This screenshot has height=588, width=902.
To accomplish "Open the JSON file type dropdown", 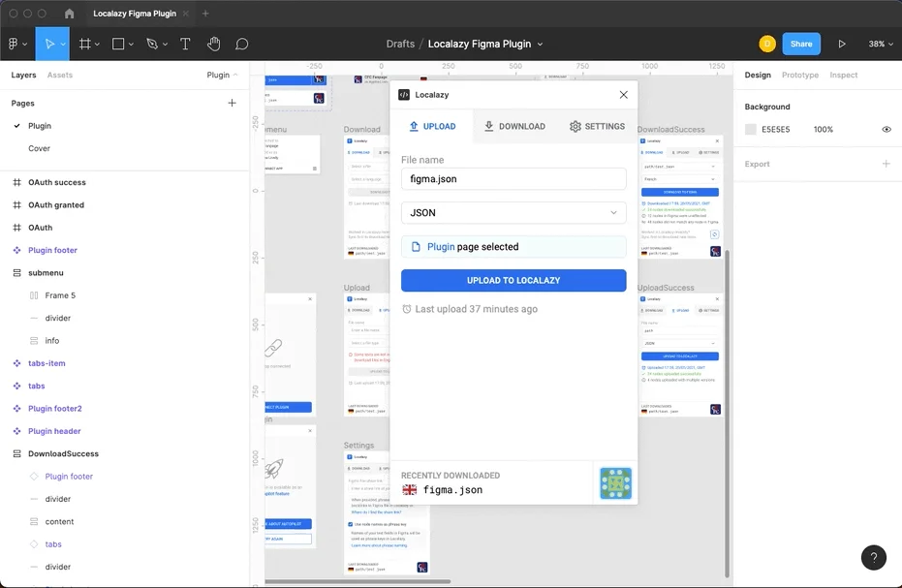I will [x=513, y=213].
